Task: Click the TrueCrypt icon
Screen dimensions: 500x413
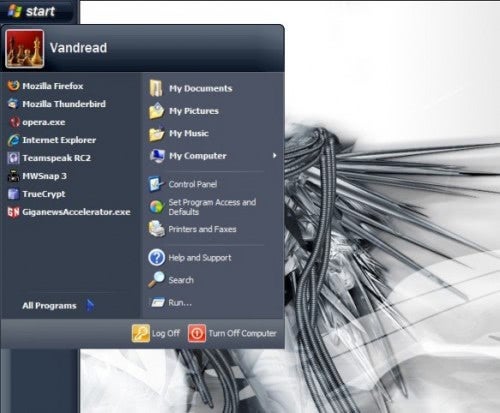Action: click(13, 194)
